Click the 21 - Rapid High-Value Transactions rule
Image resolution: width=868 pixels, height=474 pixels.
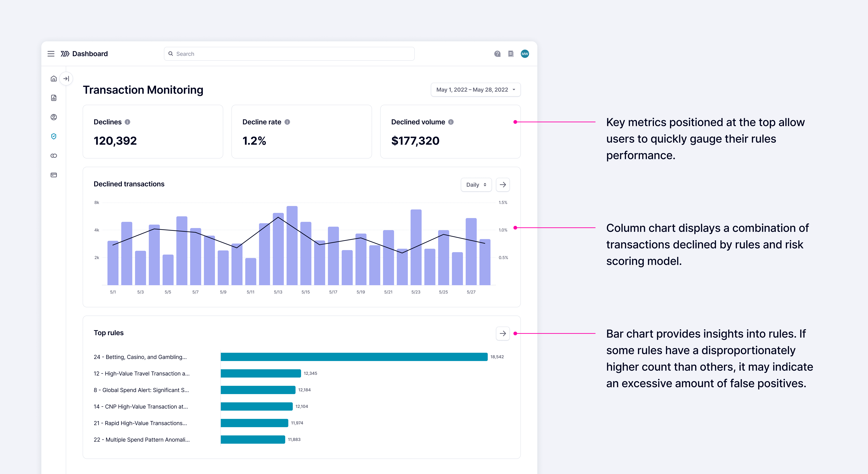pos(140,423)
